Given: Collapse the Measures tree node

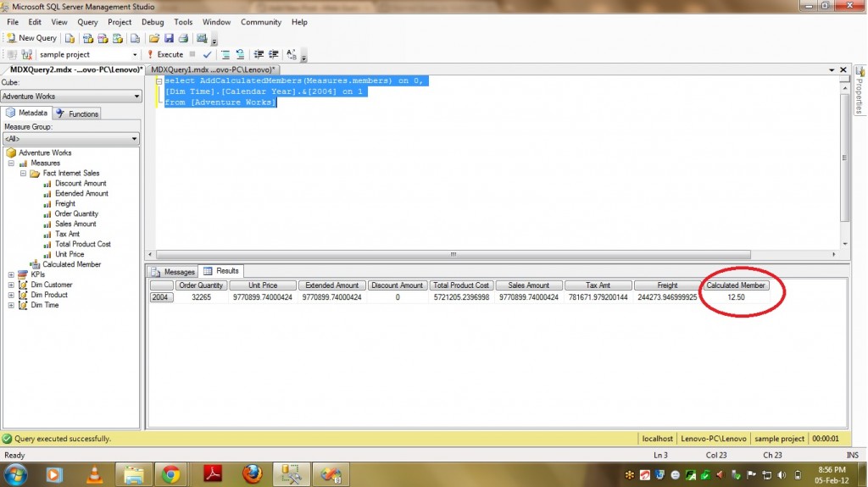Looking at the screenshot, I should point(12,163).
